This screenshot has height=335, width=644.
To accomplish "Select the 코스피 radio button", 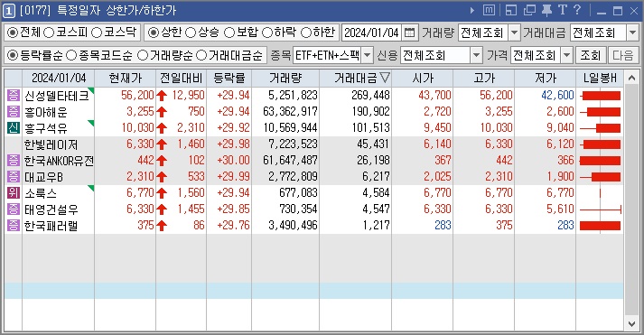I will tap(49, 33).
